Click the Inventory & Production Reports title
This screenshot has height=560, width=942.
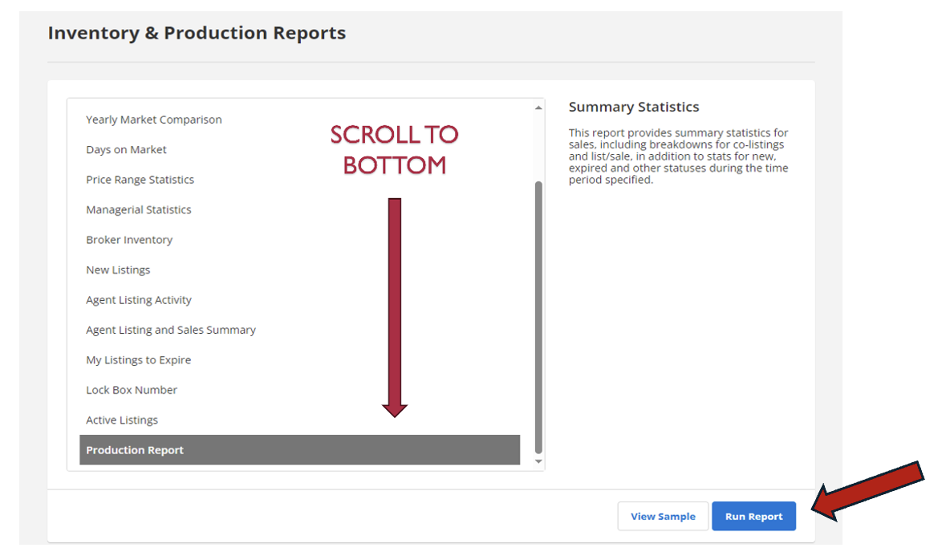(197, 34)
